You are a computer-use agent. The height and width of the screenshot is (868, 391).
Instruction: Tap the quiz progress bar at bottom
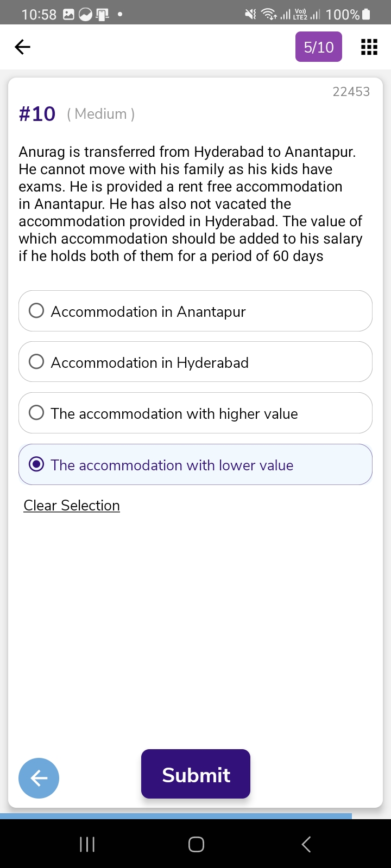(x=176, y=815)
